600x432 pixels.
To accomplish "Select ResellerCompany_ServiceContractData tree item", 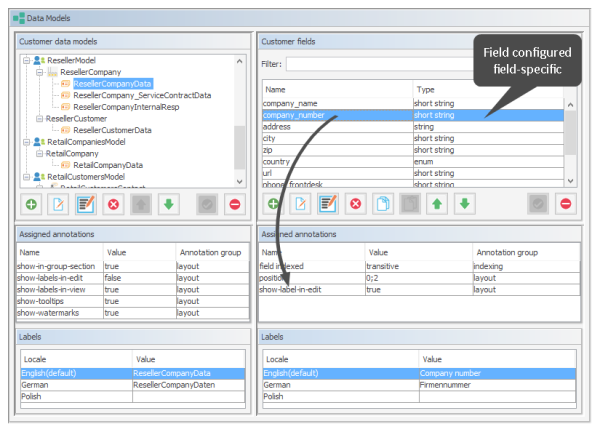I will 142,95.
